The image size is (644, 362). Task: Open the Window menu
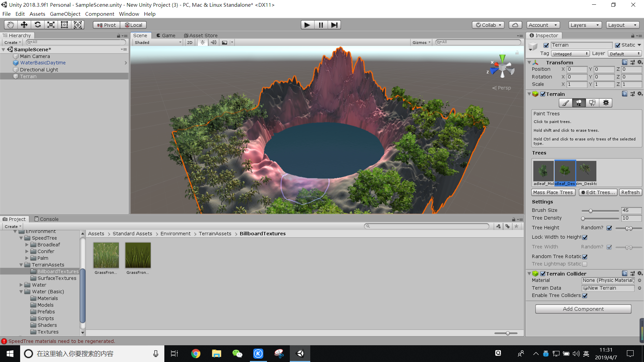tap(129, 14)
